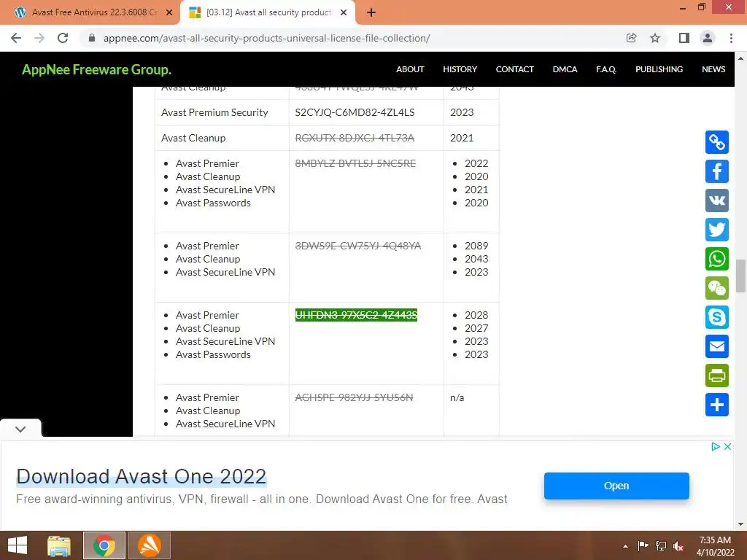747x560 pixels.
Task: Open the Chrome profile icon
Action: pos(708,38)
